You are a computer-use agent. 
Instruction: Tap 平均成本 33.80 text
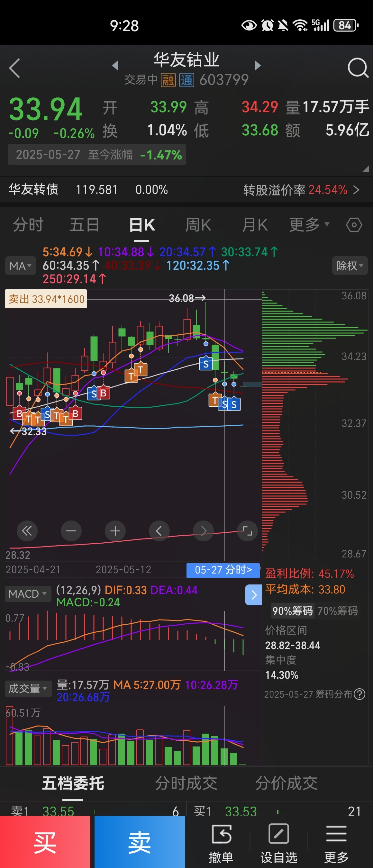(305, 589)
